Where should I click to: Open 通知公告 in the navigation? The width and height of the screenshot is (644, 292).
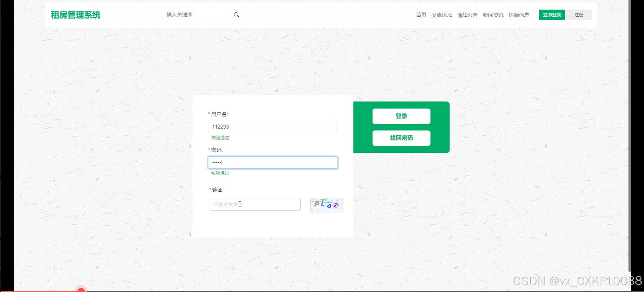(x=467, y=15)
